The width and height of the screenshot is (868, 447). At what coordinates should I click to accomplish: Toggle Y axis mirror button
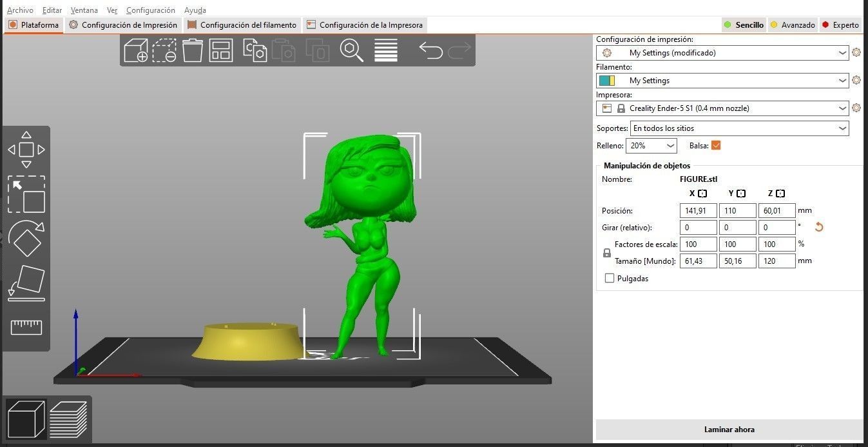(742, 194)
